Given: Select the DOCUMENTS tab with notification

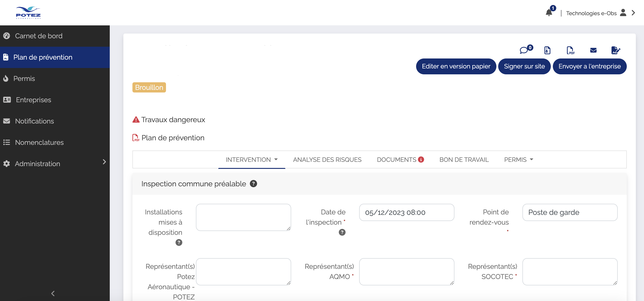Looking at the screenshot, I should tap(400, 160).
